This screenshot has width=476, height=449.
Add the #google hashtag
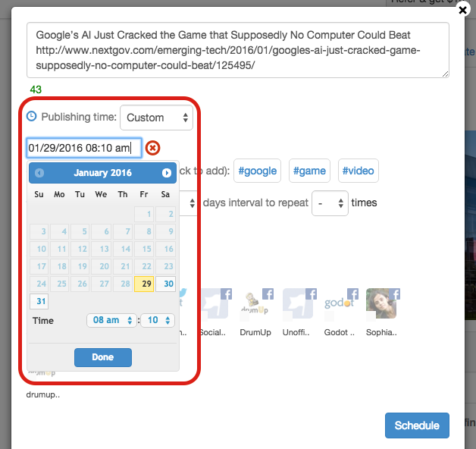click(x=257, y=171)
